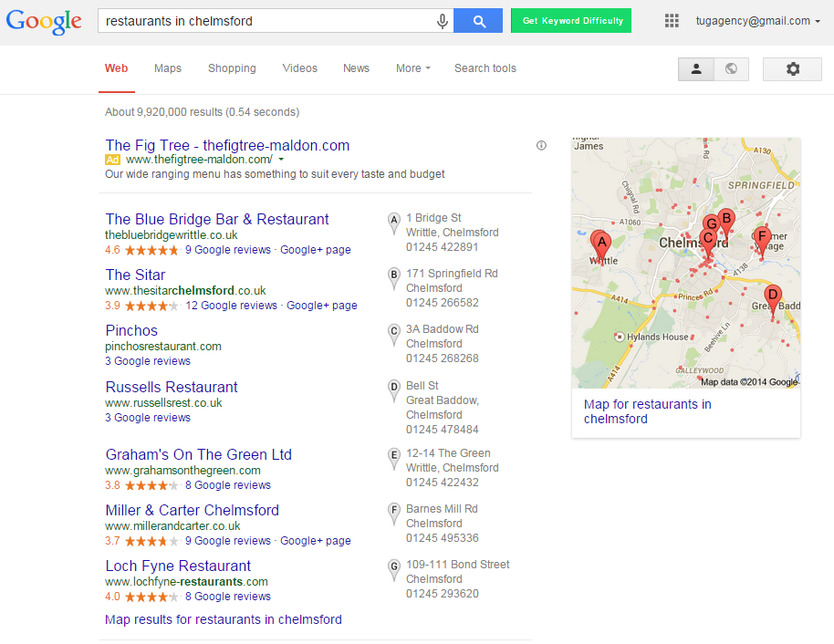The height and width of the screenshot is (644, 834).
Task: Click the result count text 'About 9,920,000 results'
Action: tap(164, 112)
